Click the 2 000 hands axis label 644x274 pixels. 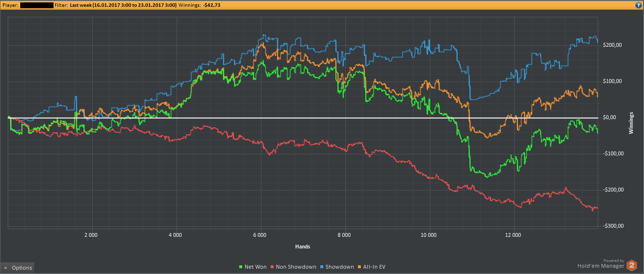(x=91, y=235)
